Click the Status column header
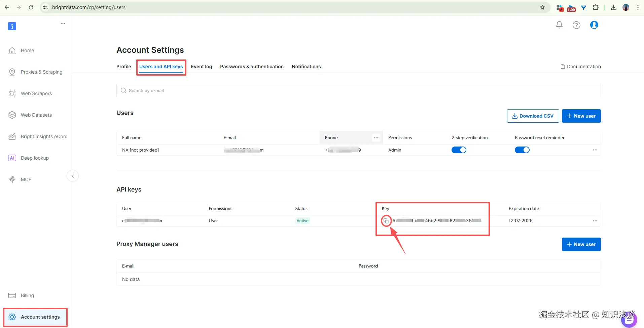The image size is (644, 328). coord(301,209)
